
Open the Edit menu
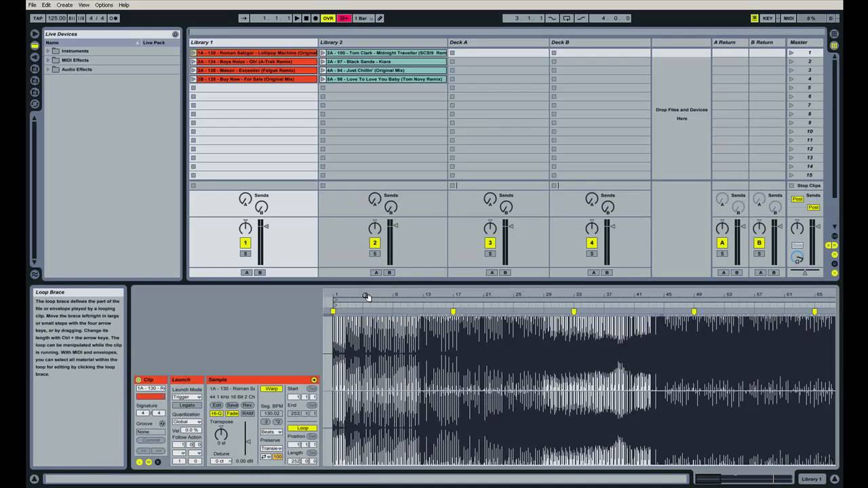tap(46, 5)
